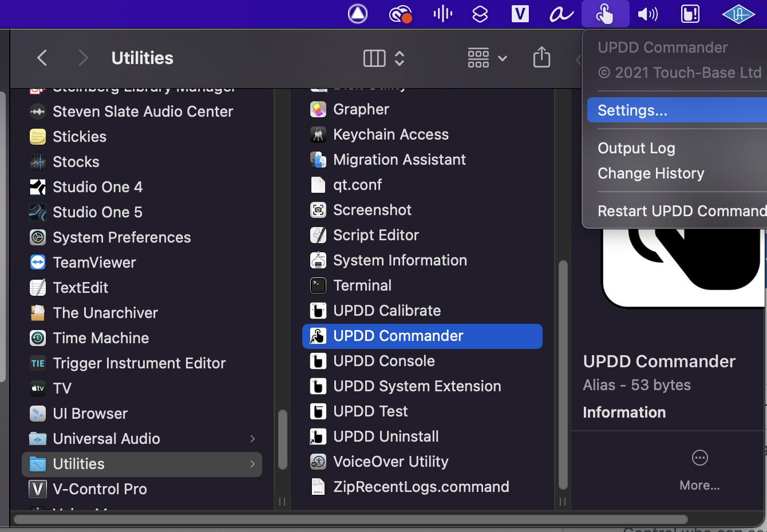Choose Settings... from UPDD Commander menu

point(677,110)
